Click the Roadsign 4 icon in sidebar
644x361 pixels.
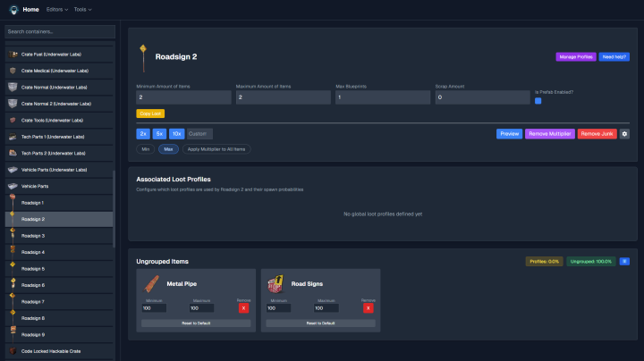coord(13,252)
